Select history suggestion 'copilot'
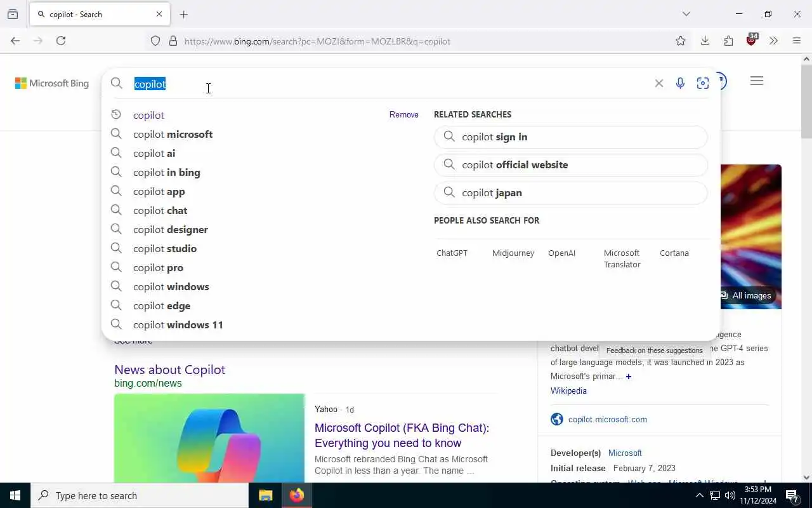Viewport: 812px width, 508px height. (148, 115)
